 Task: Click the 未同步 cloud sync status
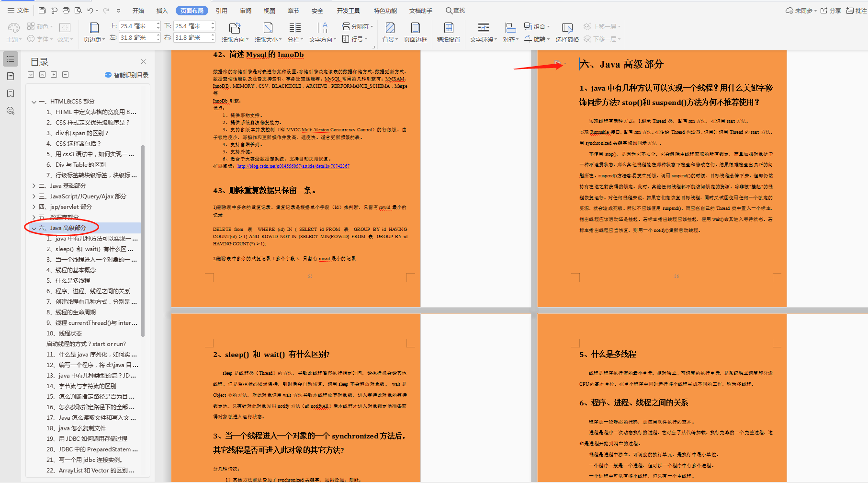pos(801,11)
